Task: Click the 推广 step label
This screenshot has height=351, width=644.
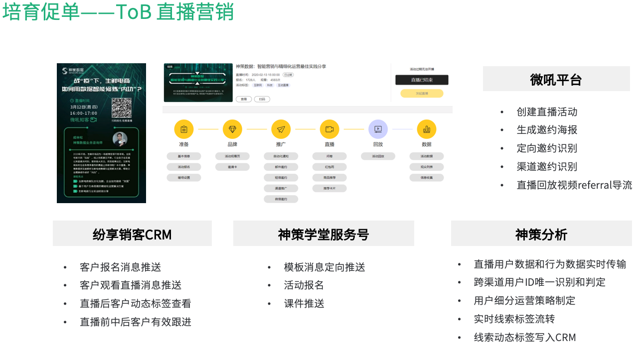Action: (x=281, y=144)
